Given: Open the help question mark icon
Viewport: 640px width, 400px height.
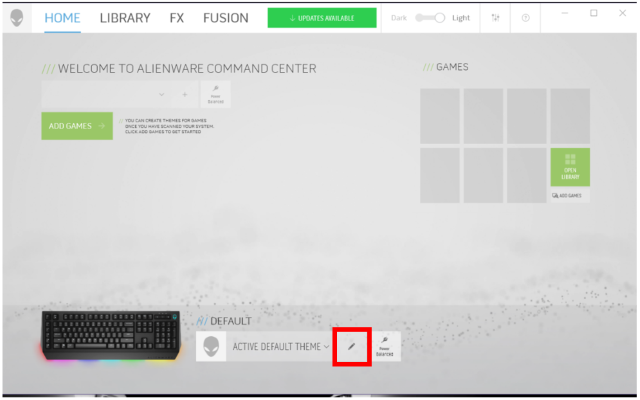Looking at the screenshot, I should coord(526,18).
